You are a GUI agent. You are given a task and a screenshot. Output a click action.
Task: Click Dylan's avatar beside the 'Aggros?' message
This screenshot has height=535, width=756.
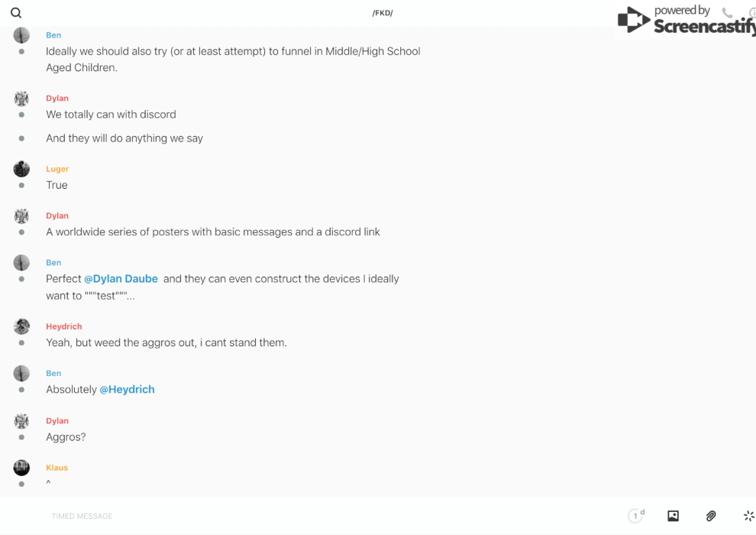point(21,421)
